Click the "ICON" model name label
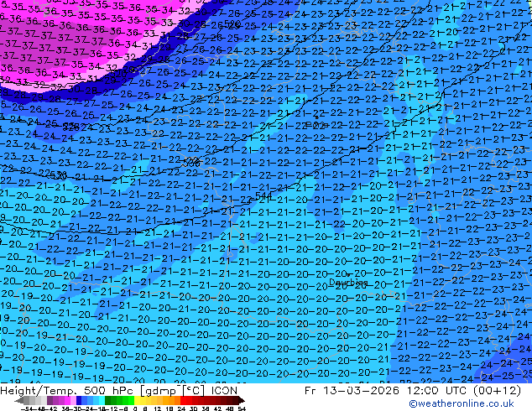Screen dimensions: 532x411 tap(224, 391)
